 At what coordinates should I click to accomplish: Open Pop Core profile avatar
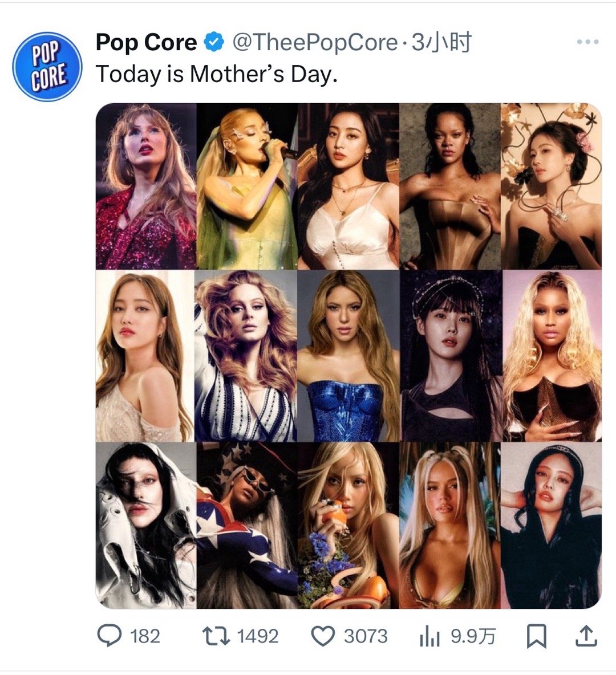point(47,67)
